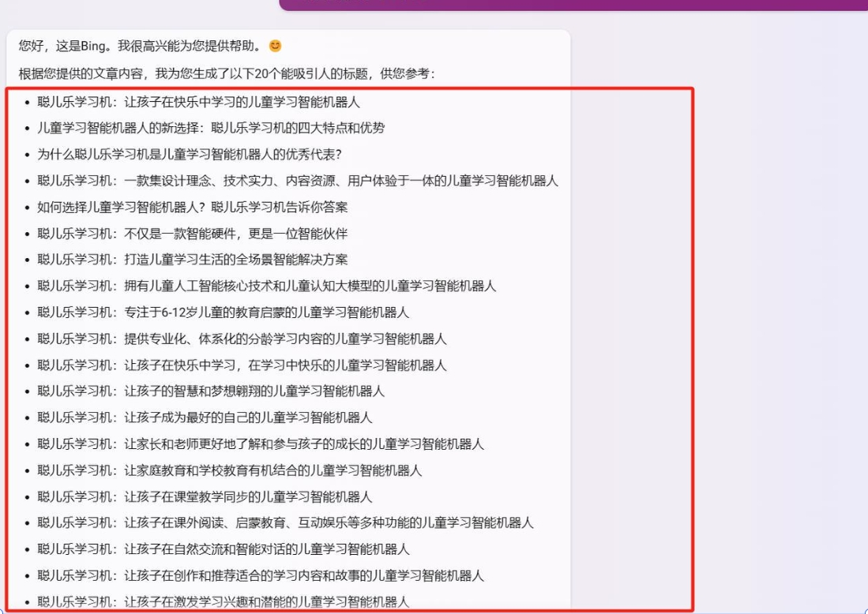
Task: Click title '让孩子的智慧和梦想翱翔…'
Action: coord(211,391)
